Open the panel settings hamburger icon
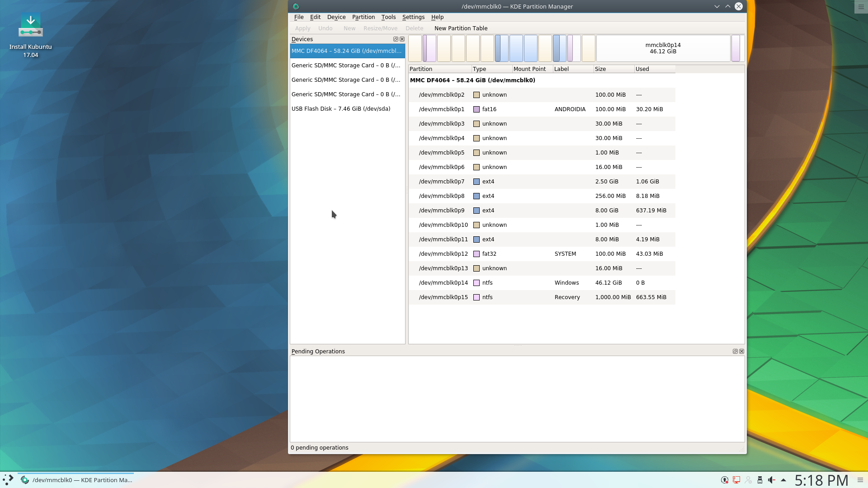The image size is (868, 488). point(860,480)
